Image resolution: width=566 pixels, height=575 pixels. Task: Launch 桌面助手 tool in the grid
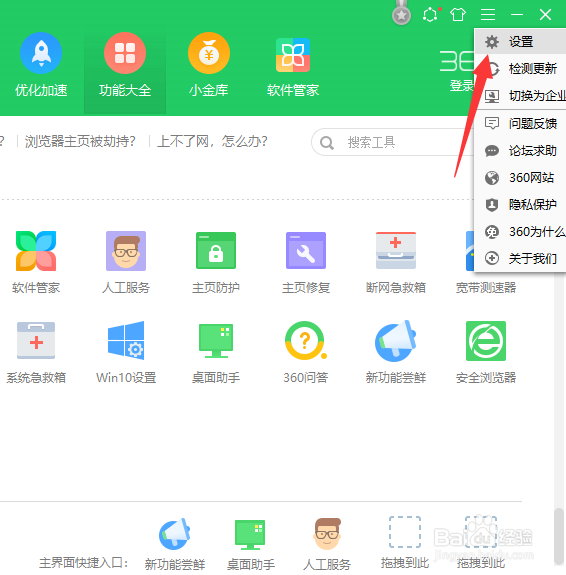[216, 352]
